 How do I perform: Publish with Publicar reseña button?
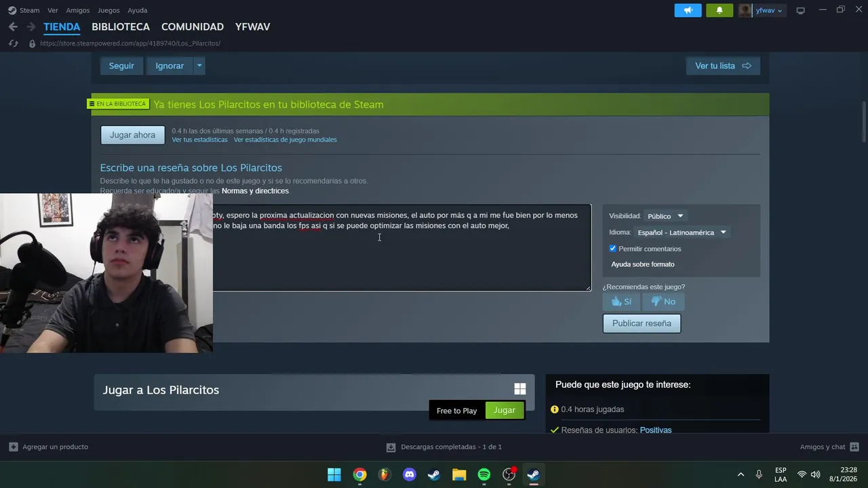[x=642, y=323]
